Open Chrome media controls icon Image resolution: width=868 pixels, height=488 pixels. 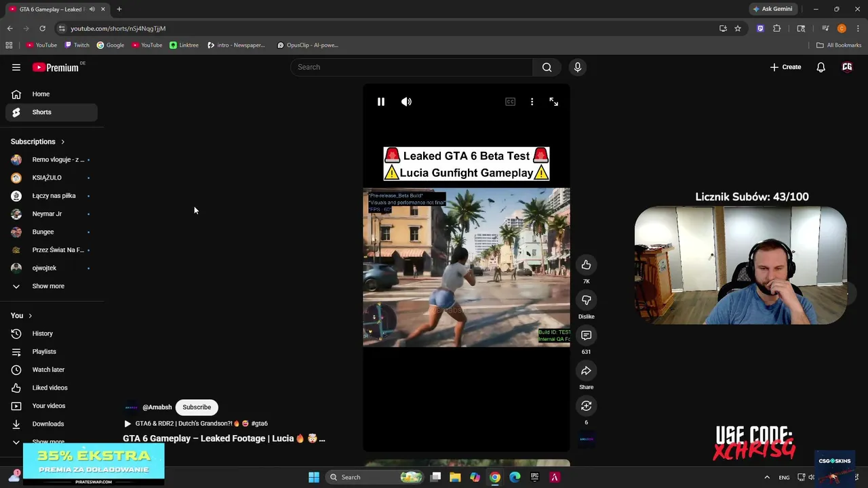(x=825, y=28)
